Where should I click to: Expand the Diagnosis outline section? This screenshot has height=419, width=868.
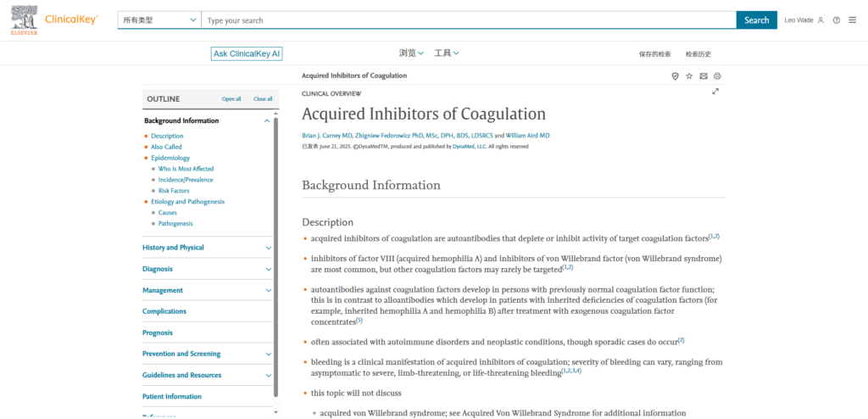(x=268, y=269)
